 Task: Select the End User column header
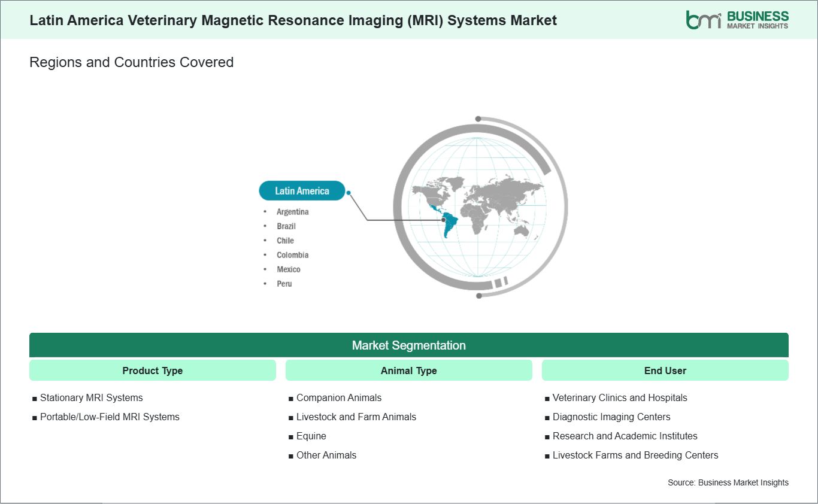click(665, 371)
